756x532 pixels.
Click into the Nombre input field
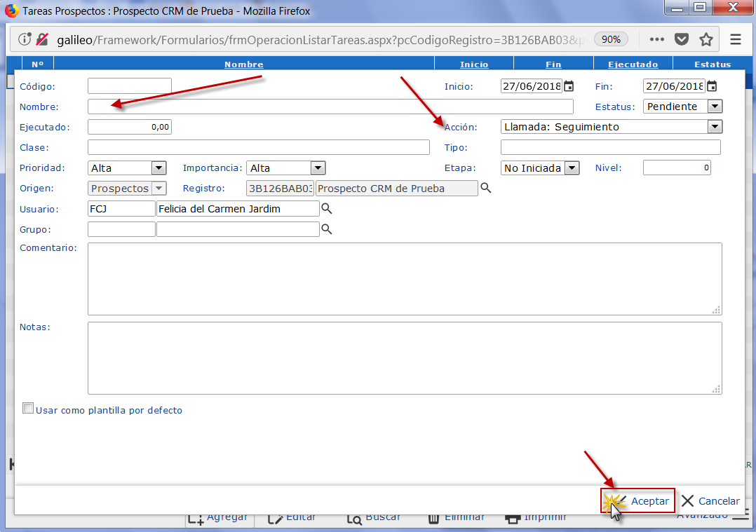pyautogui.click(x=330, y=107)
